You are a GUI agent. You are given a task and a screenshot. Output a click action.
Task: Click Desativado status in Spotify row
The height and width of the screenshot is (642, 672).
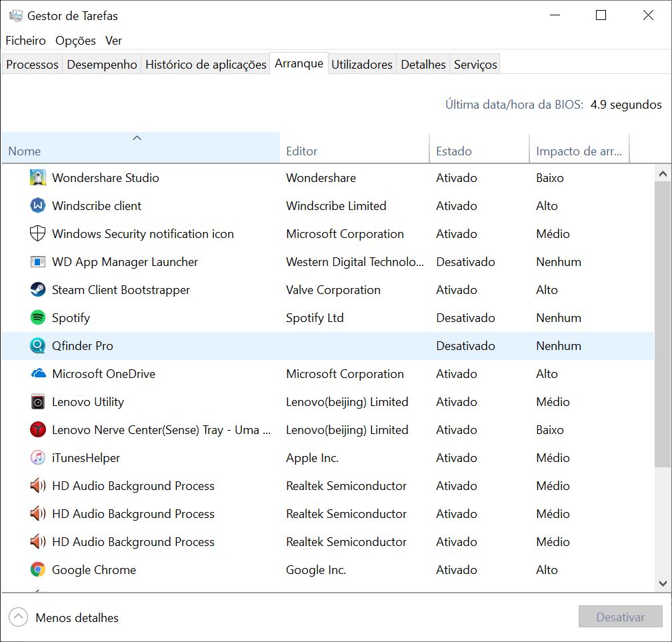[x=465, y=318]
